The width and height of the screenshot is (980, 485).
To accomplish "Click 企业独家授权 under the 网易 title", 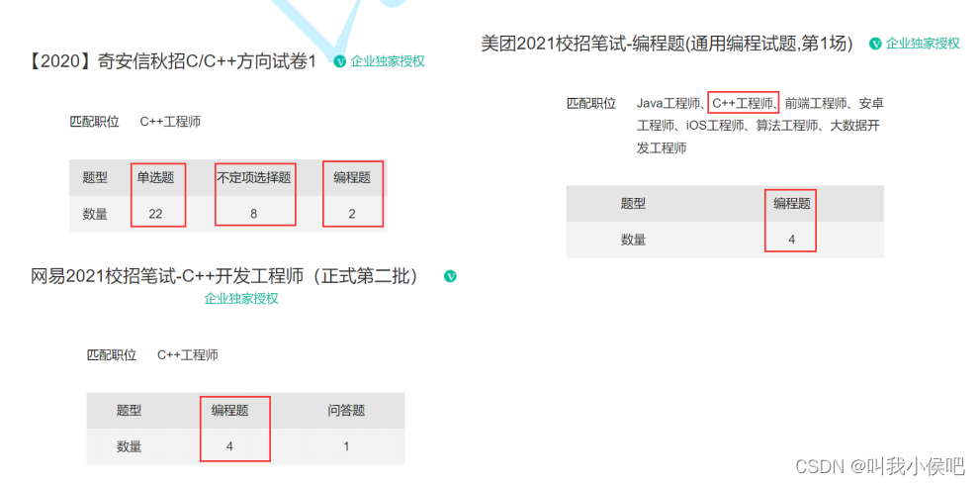I will click(241, 299).
